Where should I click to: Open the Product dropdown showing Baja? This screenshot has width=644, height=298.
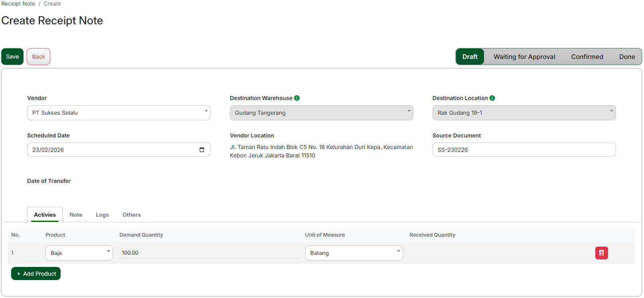(79, 253)
